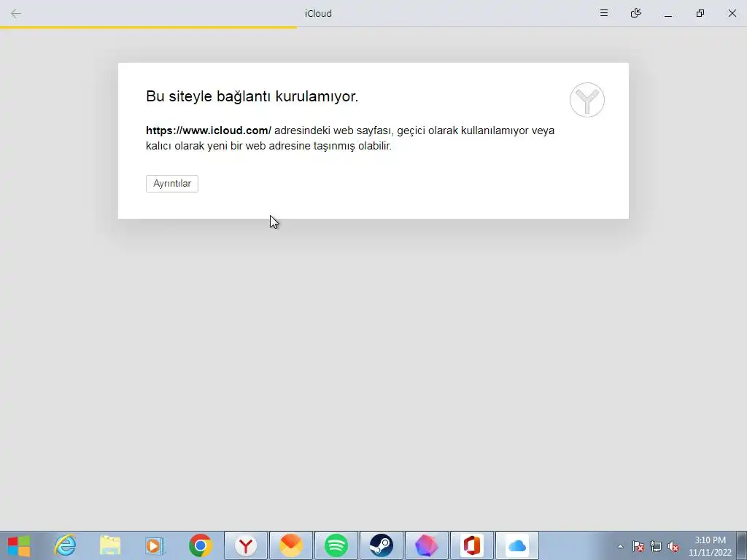
Task: Click the Show desktop strip on the taskbar
Action: pyautogui.click(x=742, y=545)
